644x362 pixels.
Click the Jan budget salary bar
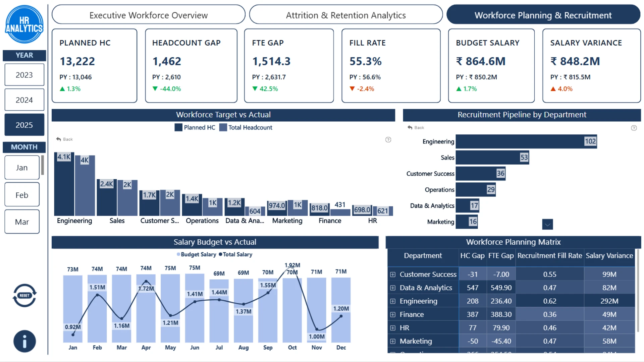73,309
